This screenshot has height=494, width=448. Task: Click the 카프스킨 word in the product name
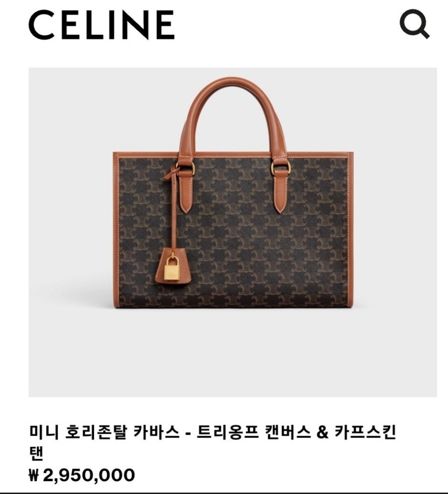(x=365, y=433)
